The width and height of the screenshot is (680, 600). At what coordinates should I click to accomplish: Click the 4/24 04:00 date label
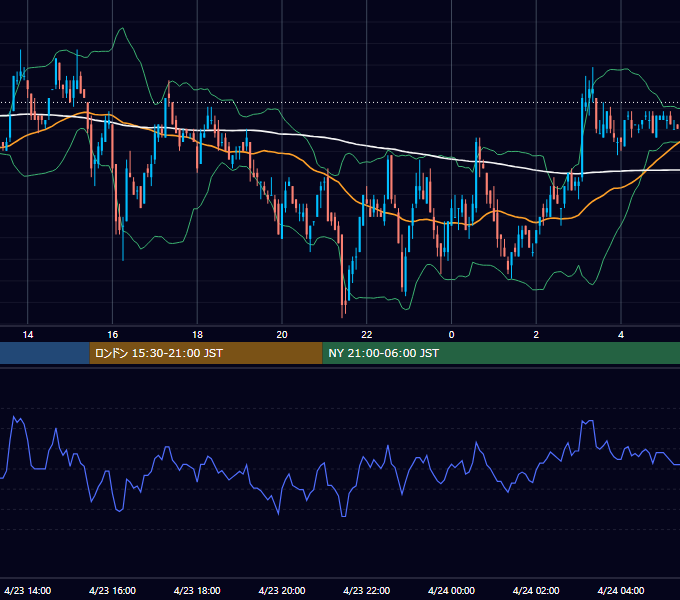tap(621, 590)
